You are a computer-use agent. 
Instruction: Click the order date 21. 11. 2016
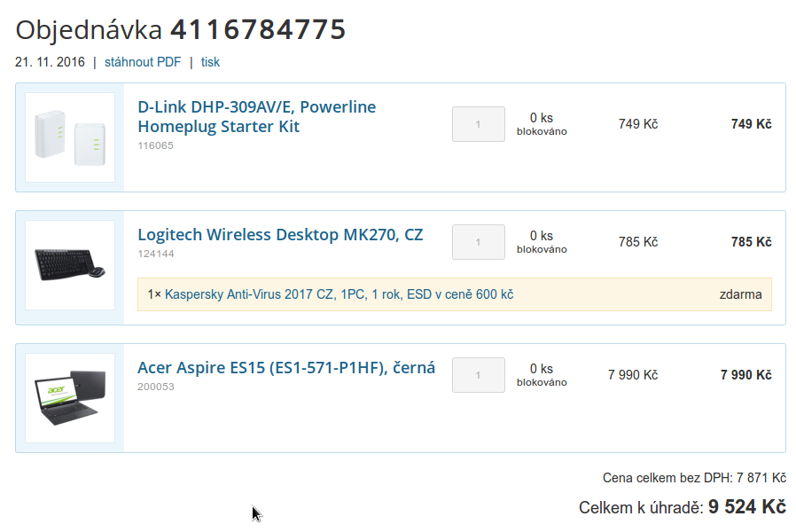pos(50,62)
